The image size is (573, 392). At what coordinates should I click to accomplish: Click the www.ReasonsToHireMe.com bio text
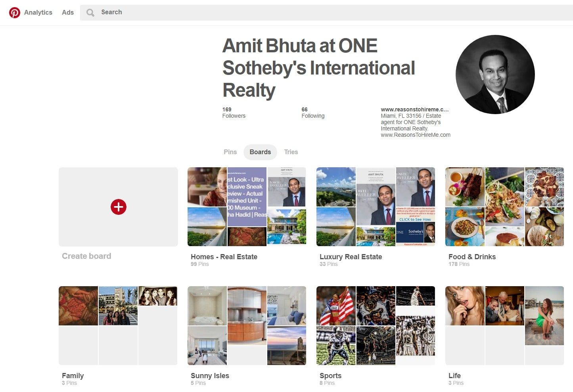pos(416,135)
